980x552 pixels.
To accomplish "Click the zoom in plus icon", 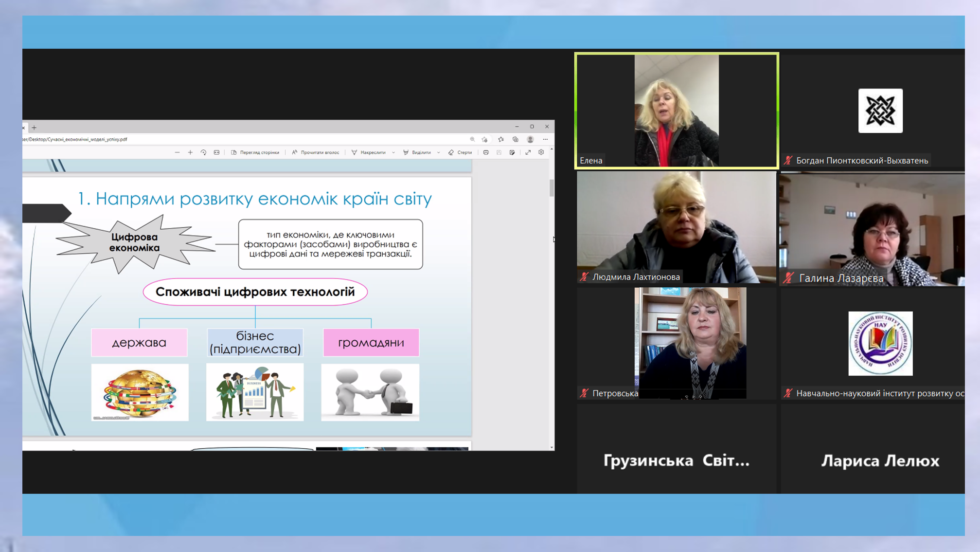I will click(x=190, y=152).
